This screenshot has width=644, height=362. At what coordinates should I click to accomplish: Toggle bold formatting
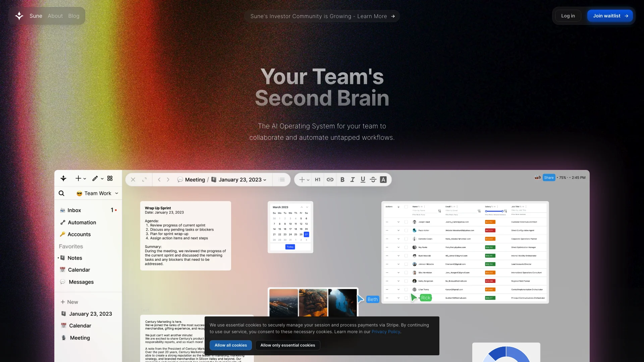click(x=342, y=180)
